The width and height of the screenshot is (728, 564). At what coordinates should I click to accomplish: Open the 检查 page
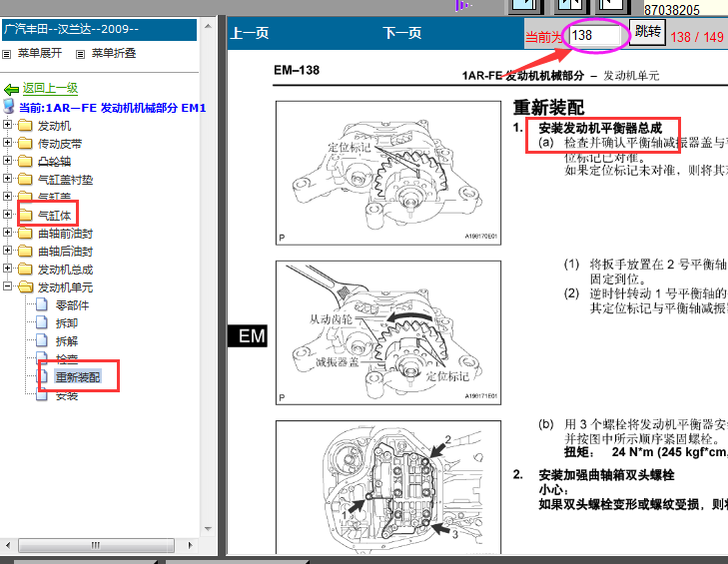pos(67,359)
